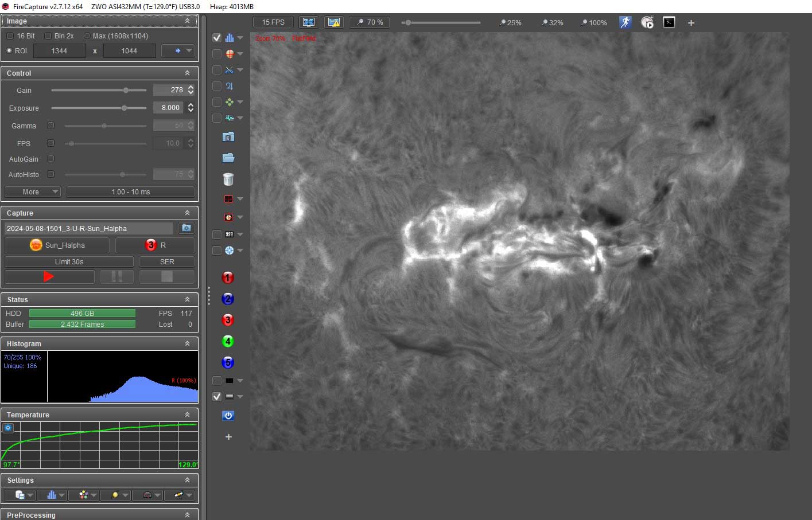The height and width of the screenshot is (520, 812).
Task: Click the red dark-frame grid icon
Action: point(228,199)
